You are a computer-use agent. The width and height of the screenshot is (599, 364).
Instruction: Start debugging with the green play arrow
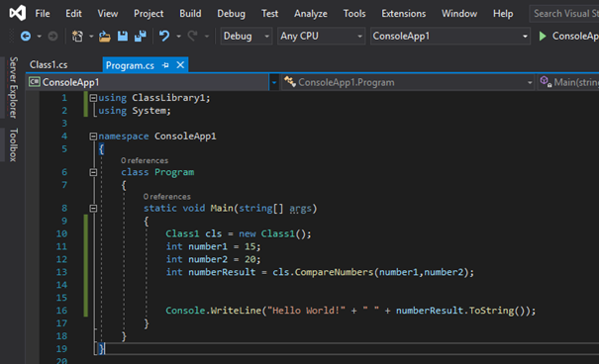(543, 37)
